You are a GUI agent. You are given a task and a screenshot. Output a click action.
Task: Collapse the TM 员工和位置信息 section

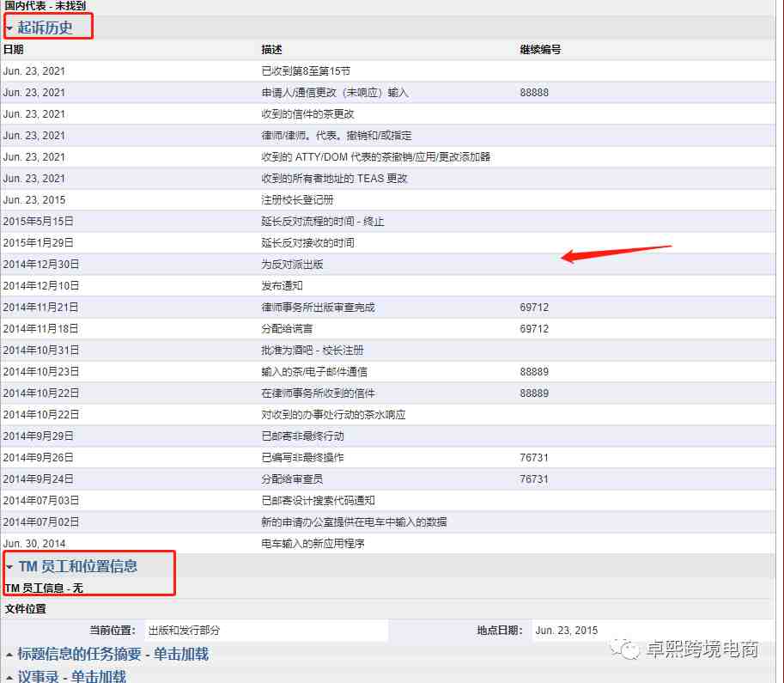[77, 566]
